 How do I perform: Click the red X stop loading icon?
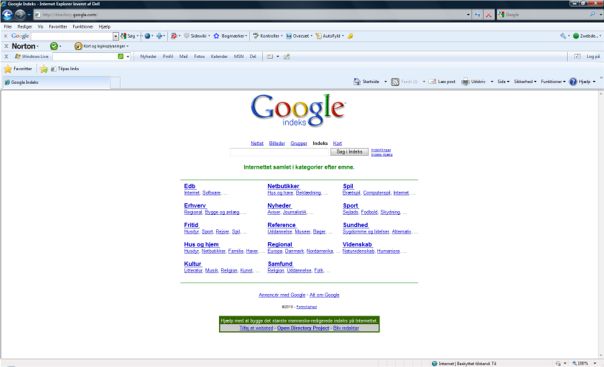(x=488, y=15)
